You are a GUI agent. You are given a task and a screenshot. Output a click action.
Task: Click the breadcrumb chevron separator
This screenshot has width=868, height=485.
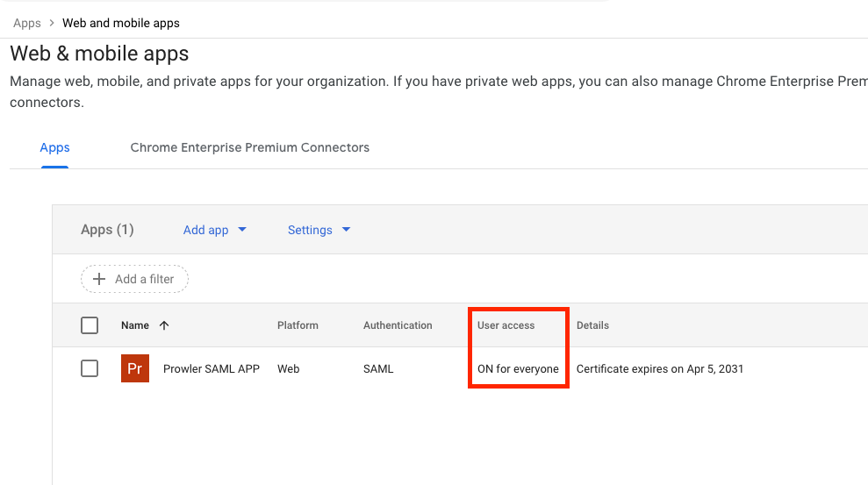[x=52, y=23]
